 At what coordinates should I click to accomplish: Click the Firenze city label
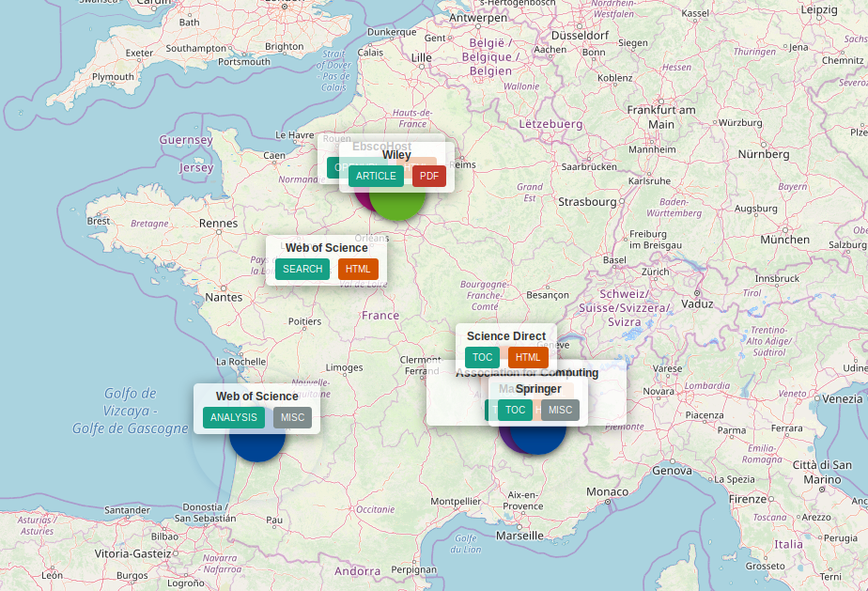click(748, 499)
